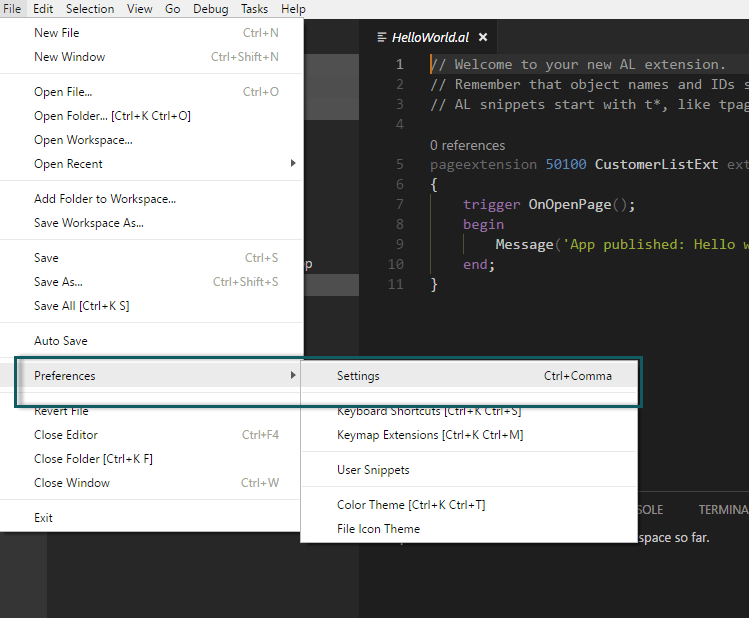Image resolution: width=749 pixels, height=618 pixels.
Task: Click Save All in File menu
Action: [81, 306]
